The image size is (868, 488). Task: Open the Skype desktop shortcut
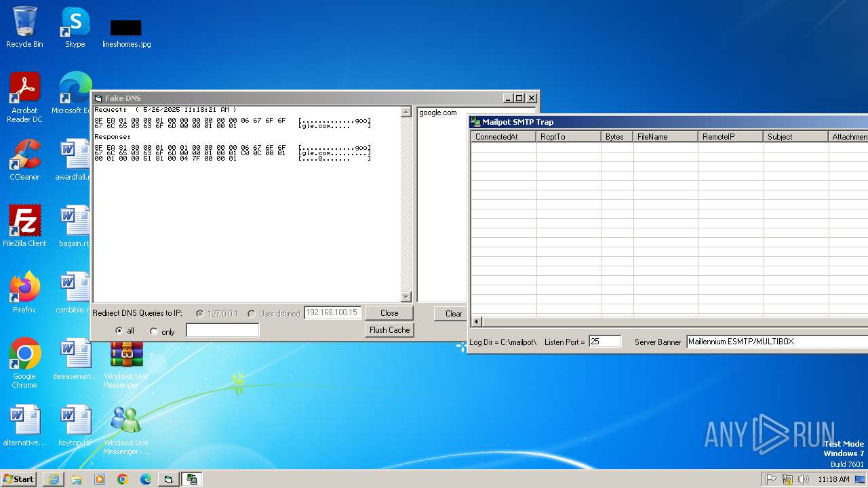click(x=75, y=27)
